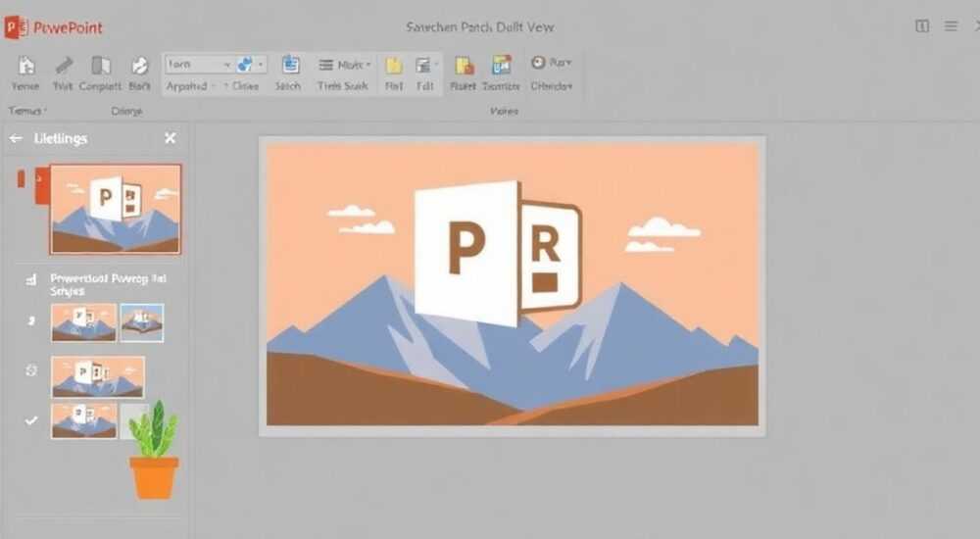
Task: Expand the arrow beside the list lines icon
Action: [x=368, y=65]
